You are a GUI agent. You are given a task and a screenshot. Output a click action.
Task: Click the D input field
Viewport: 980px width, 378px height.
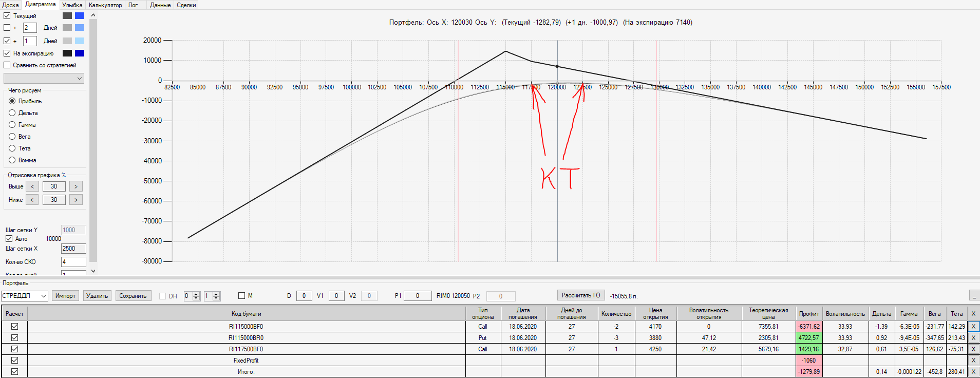[304, 296]
